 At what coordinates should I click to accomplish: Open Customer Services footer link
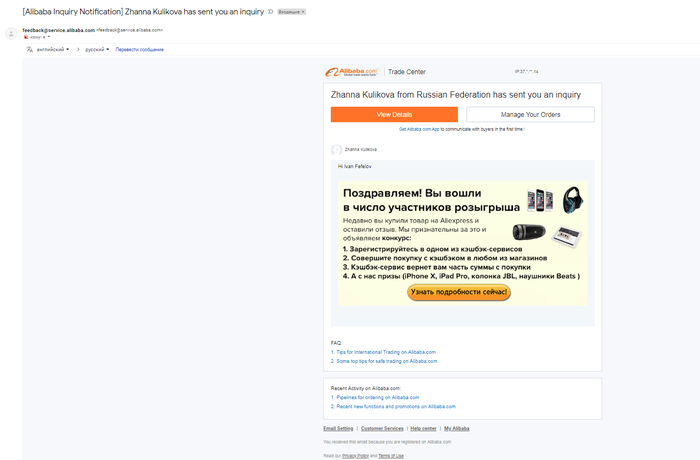tap(382, 429)
